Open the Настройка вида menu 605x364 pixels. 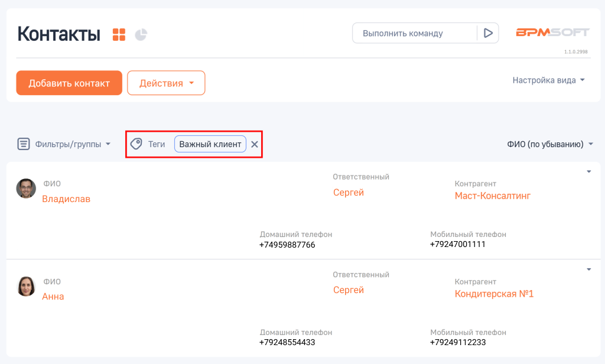[548, 80]
